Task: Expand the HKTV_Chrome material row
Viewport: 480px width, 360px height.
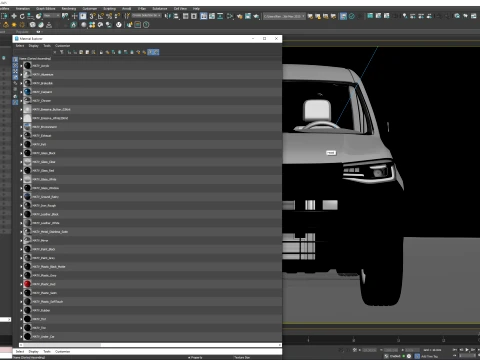Action: (21, 101)
